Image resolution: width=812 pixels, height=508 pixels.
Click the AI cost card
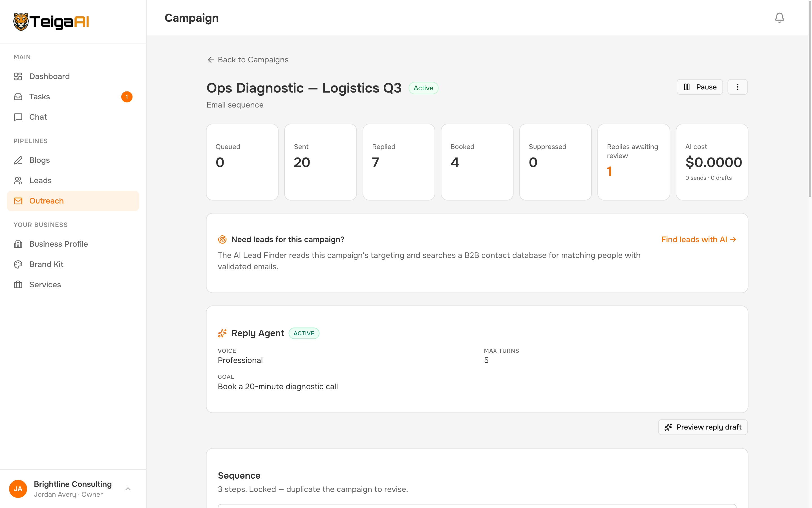tap(712, 162)
